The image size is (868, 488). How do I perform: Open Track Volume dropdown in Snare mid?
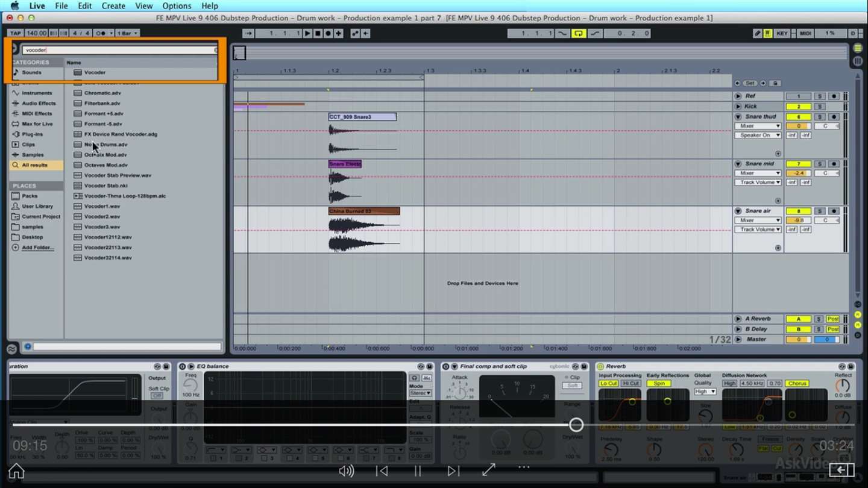pyautogui.click(x=758, y=183)
